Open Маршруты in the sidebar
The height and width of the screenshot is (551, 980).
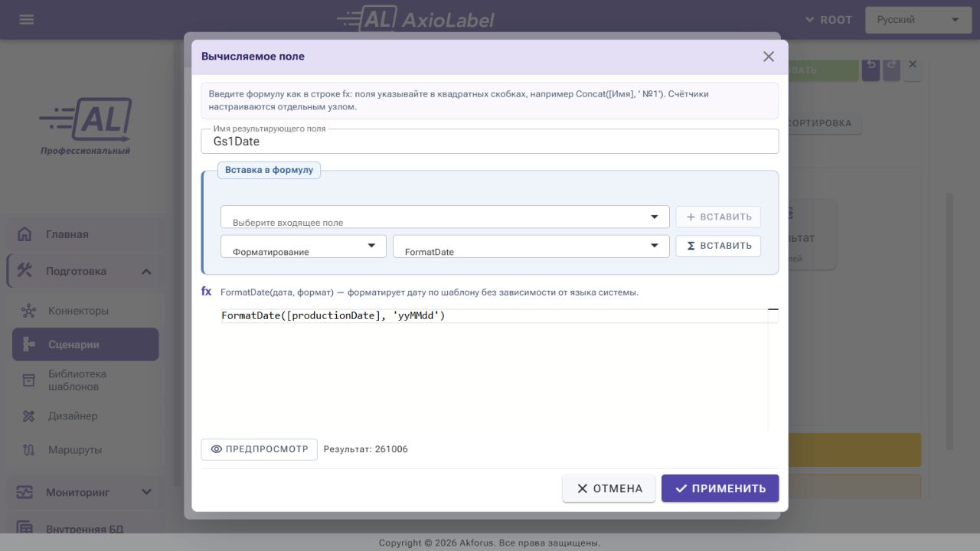click(x=85, y=450)
